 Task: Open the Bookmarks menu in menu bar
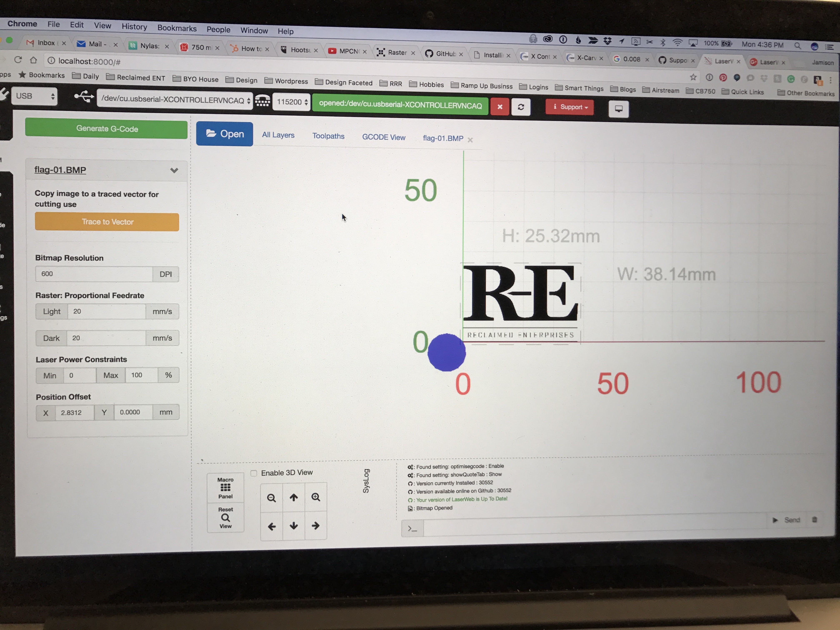click(177, 28)
